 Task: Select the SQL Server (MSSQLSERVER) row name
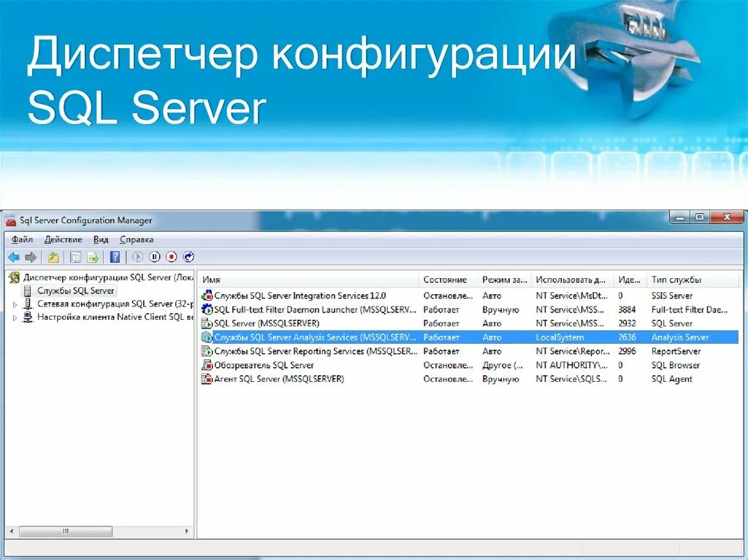coord(266,323)
